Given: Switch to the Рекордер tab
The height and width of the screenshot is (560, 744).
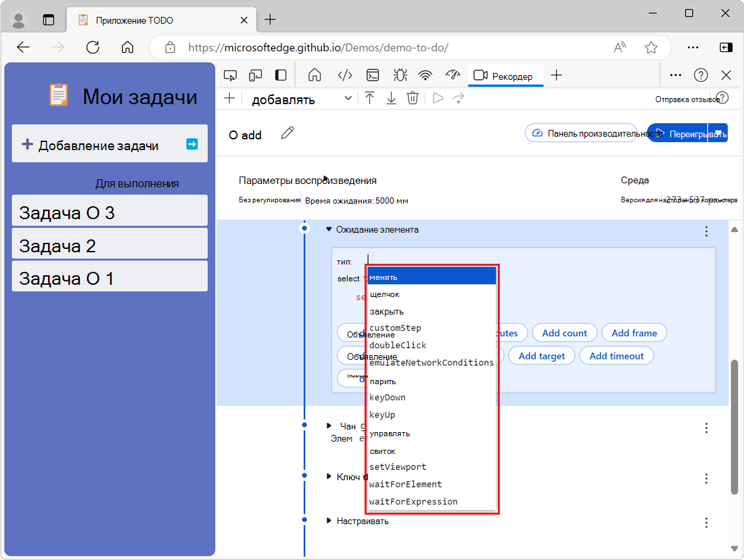Looking at the screenshot, I should (505, 76).
